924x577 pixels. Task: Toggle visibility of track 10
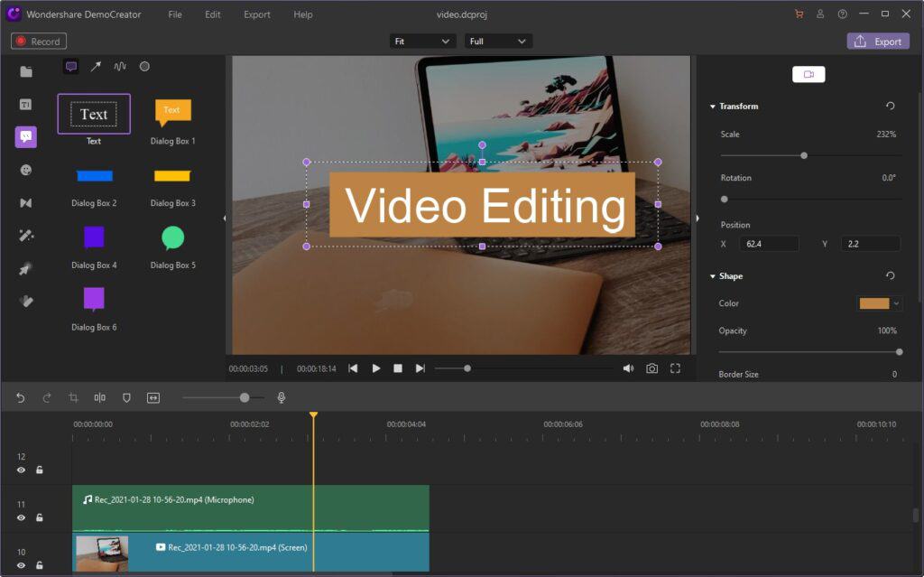point(21,565)
